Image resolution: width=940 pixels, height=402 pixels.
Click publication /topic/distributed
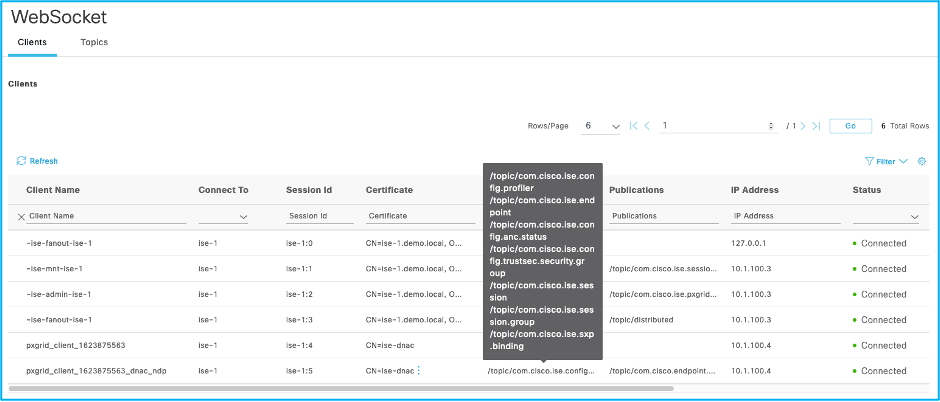[x=641, y=320]
